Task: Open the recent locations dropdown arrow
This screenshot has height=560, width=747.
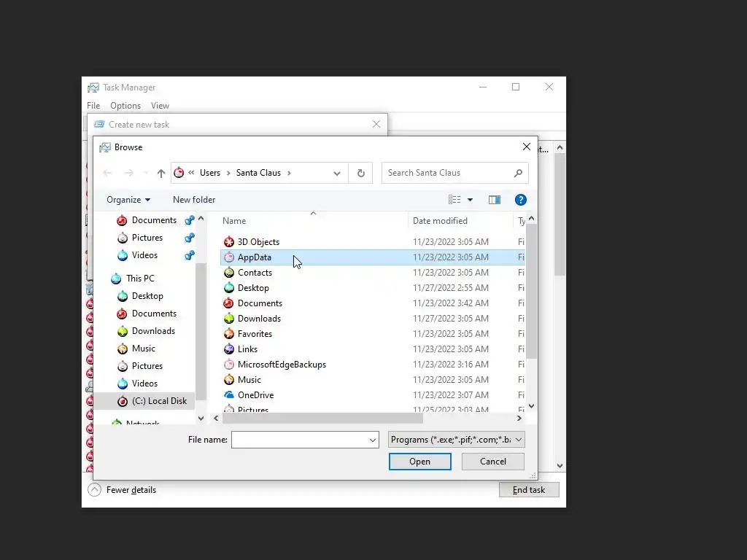Action: click(145, 173)
